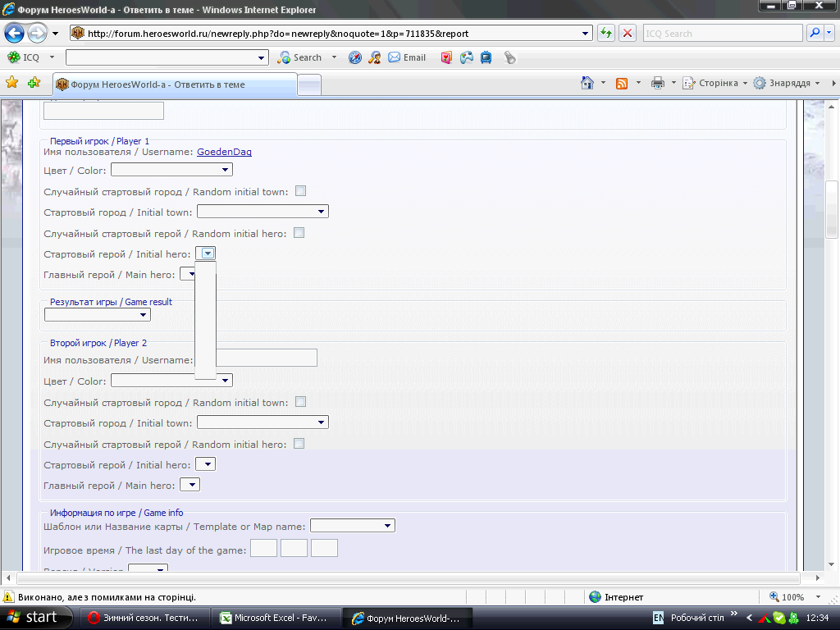Click the EN language indicator
Viewport: 840px width, 630px height.
click(658, 618)
